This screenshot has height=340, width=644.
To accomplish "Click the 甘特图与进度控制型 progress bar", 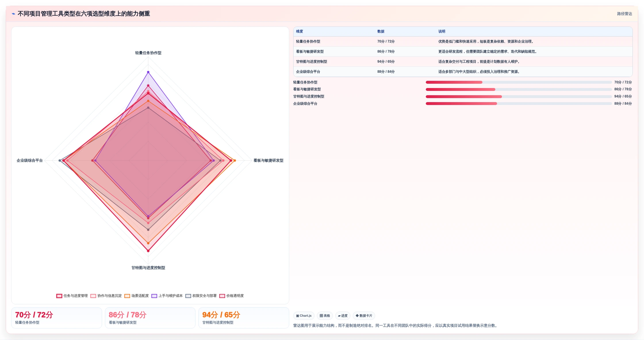I will 519,97.
